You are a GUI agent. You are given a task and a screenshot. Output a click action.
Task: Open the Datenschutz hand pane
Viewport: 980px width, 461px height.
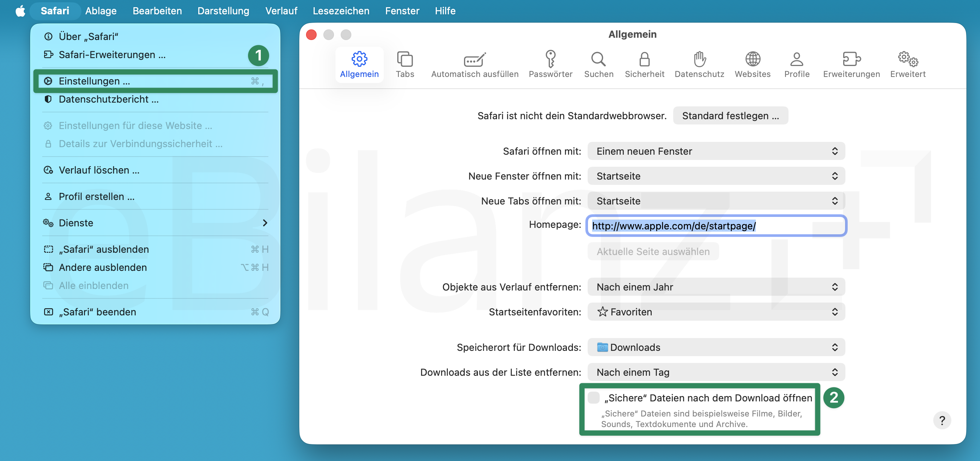tap(699, 65)
